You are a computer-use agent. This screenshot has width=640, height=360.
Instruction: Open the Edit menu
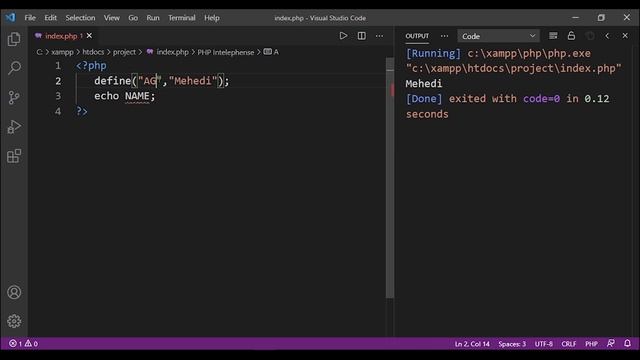51,18
